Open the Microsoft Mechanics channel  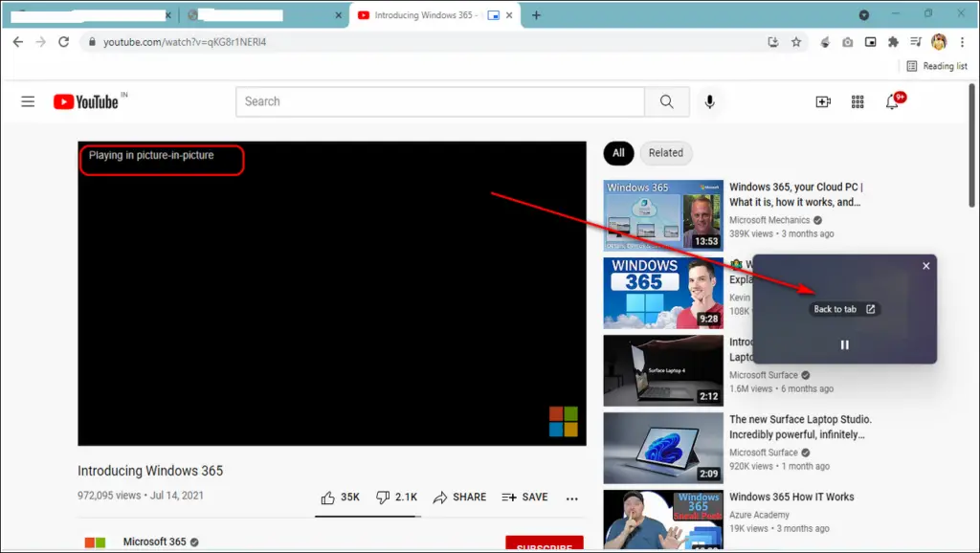(x=768, y=220)
